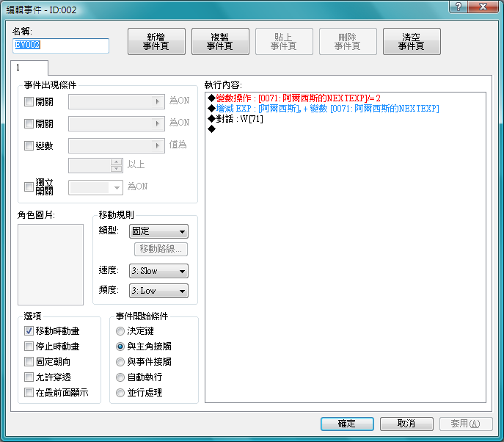Click the 複製事件頁 button
The image size is (504, 442).
pos(220,42)
